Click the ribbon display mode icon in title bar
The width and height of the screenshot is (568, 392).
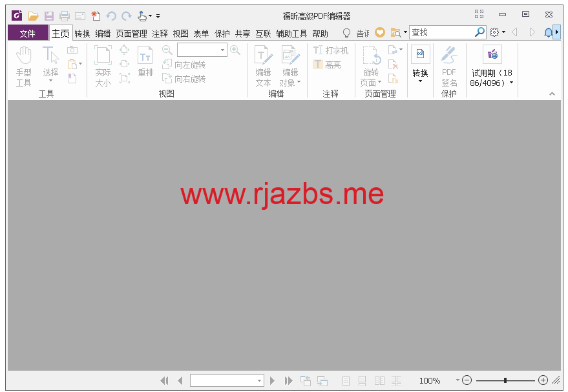479,14
